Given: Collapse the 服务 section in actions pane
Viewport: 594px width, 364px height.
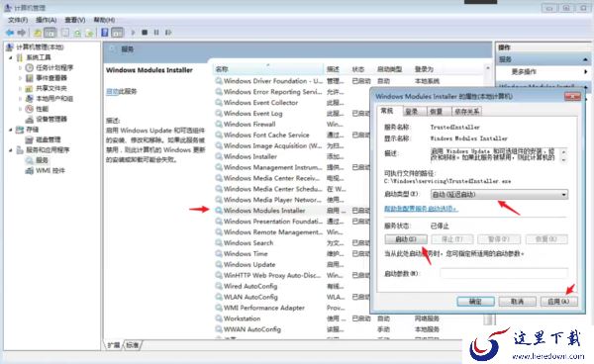Looking at the screenshot, I should point(585,59).
